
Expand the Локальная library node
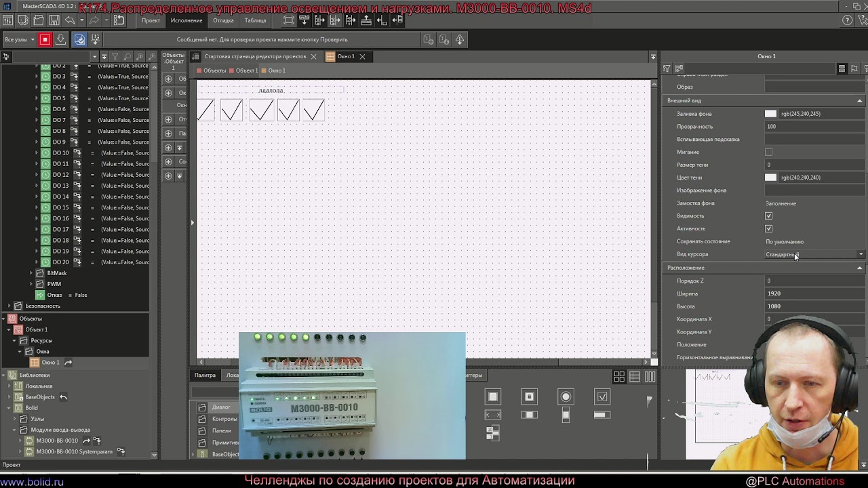pyautogui.click(x=9, y=386)
